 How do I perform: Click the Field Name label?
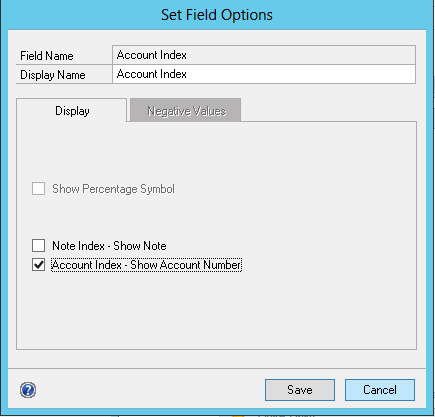point(47,56)
